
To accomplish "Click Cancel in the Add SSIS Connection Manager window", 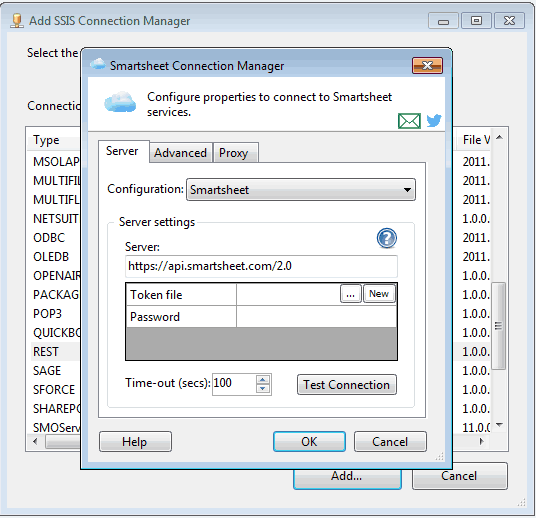I will point(459,476).
